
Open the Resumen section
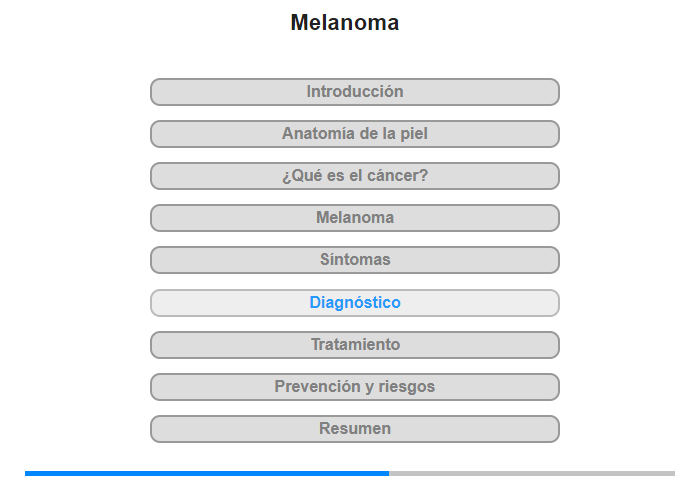click(355, 429)
